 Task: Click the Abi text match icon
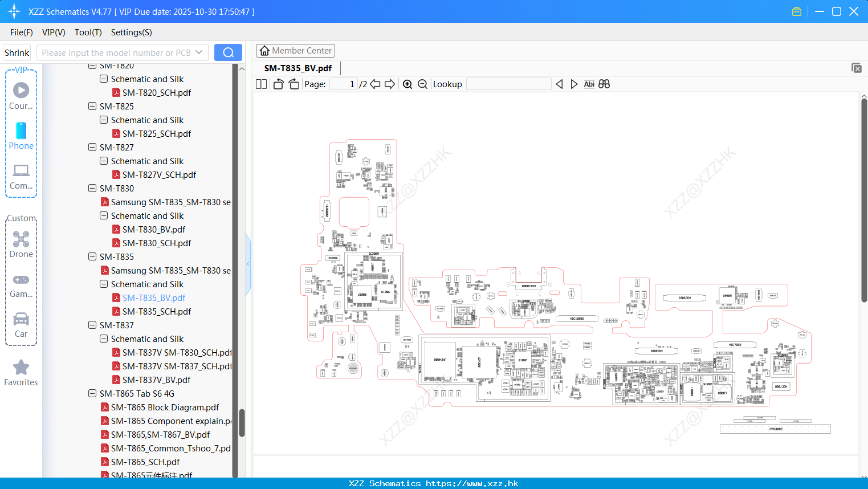pos(589,84)
